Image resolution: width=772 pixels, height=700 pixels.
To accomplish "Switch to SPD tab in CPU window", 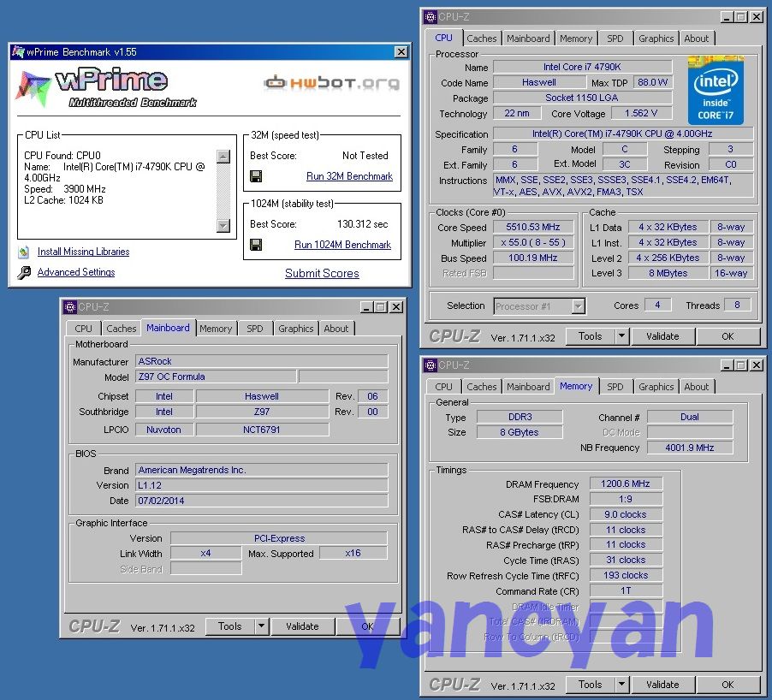I will (x=615, y=39).
